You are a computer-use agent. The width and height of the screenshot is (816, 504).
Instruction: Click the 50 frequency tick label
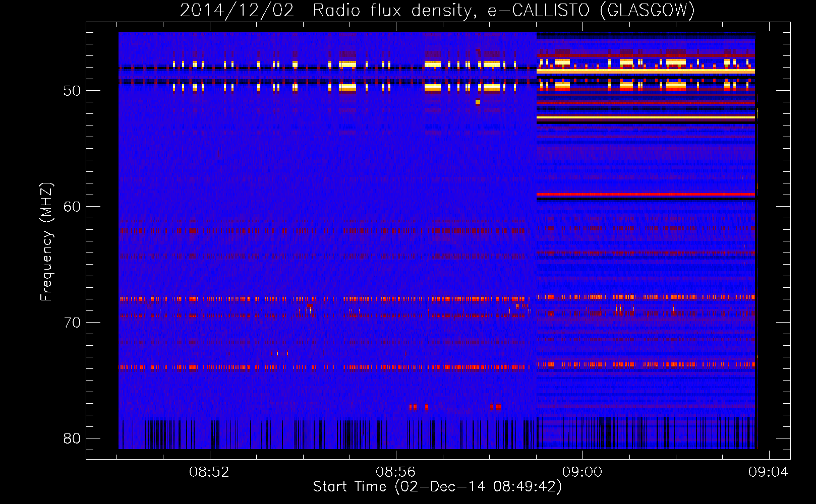click(x=72, y=91)
